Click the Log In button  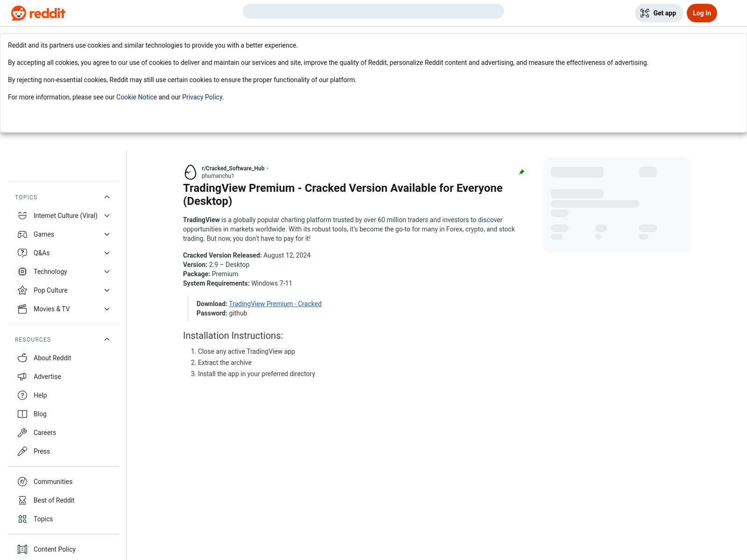point(702,13)
